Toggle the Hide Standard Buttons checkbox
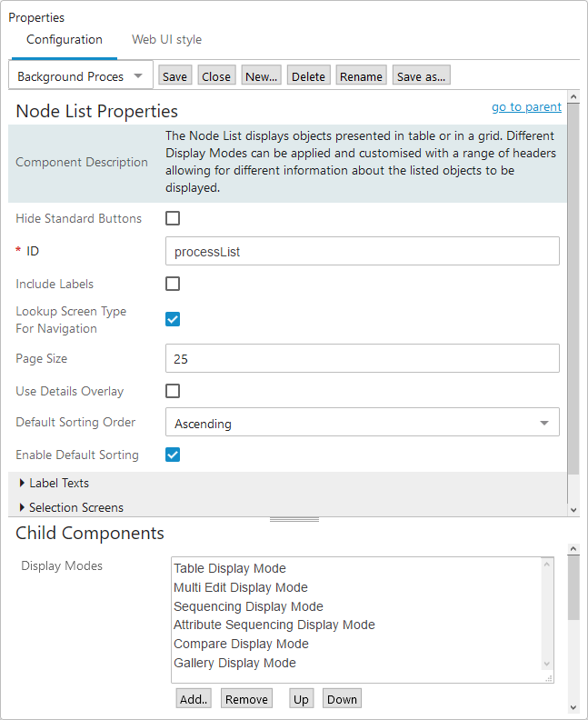This screenshot has width=588, height=720. (173, 218)
